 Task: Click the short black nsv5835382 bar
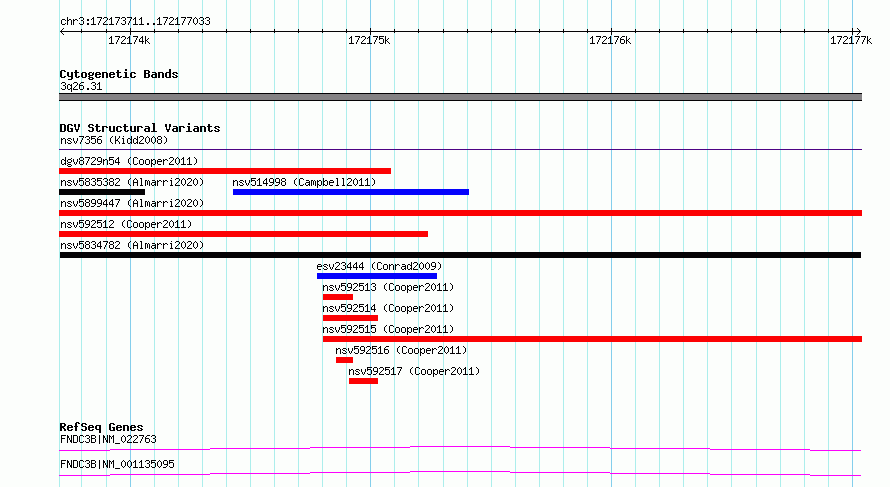[102, 192]
